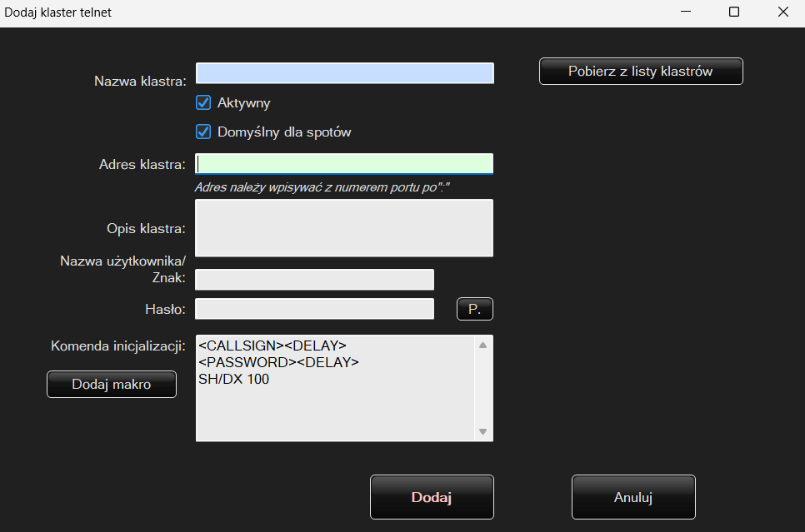Click the <PASSWORD><DELAY> line in init command
805x532 pixels.
tap(278, 362)
